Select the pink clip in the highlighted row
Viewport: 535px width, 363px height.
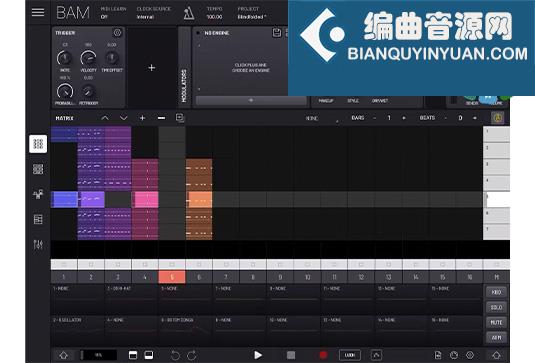[146, 200]
